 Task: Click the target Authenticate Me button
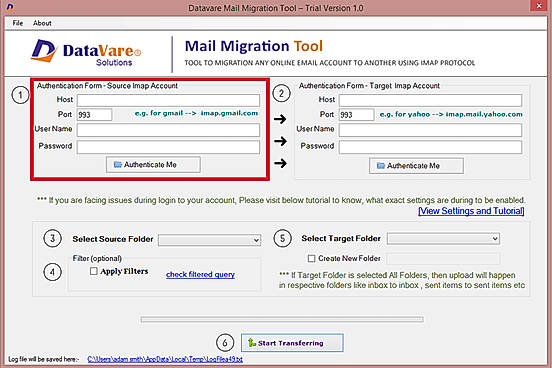click(x=416, y=166)
